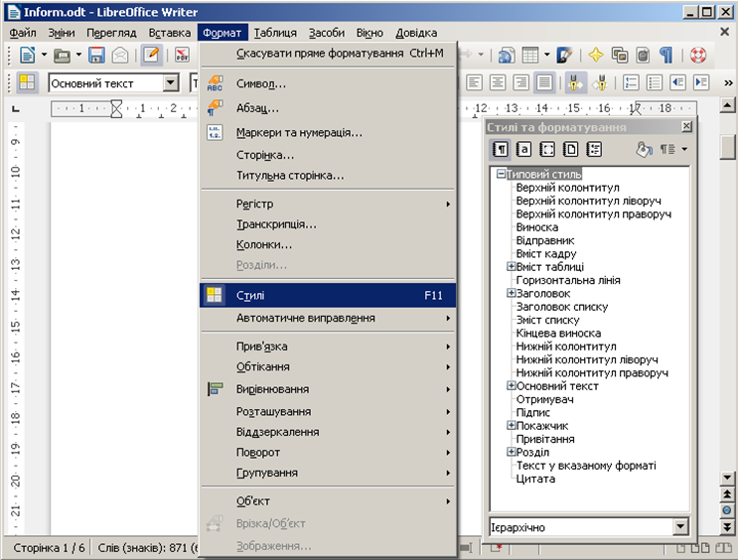Select Скасувати пряме форматування menu entry
This screenshot has width=738, height=560.
328,54
